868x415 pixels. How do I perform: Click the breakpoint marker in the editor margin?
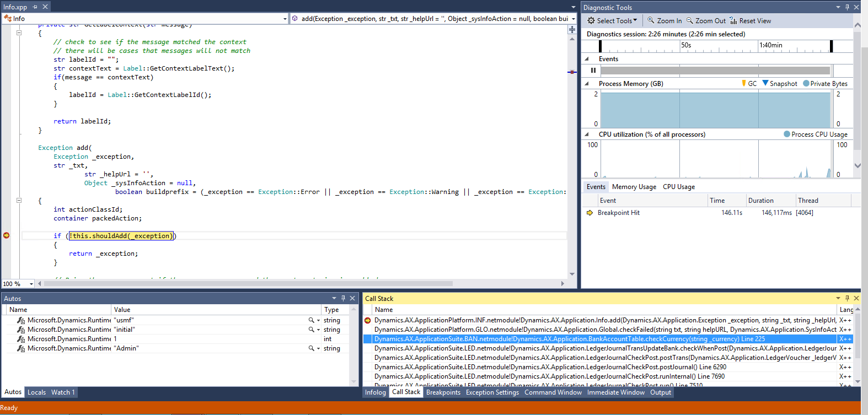[7, 235]
